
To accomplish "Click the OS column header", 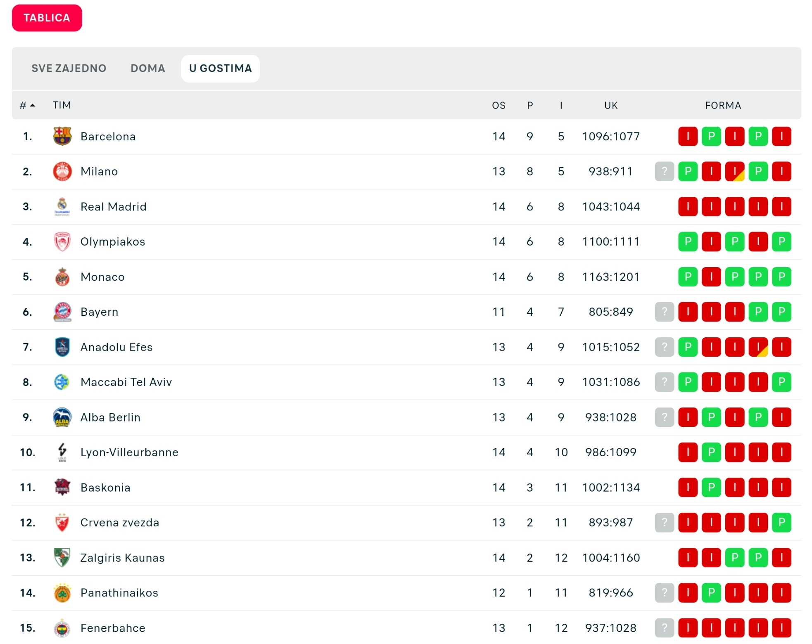I will 499,105.
